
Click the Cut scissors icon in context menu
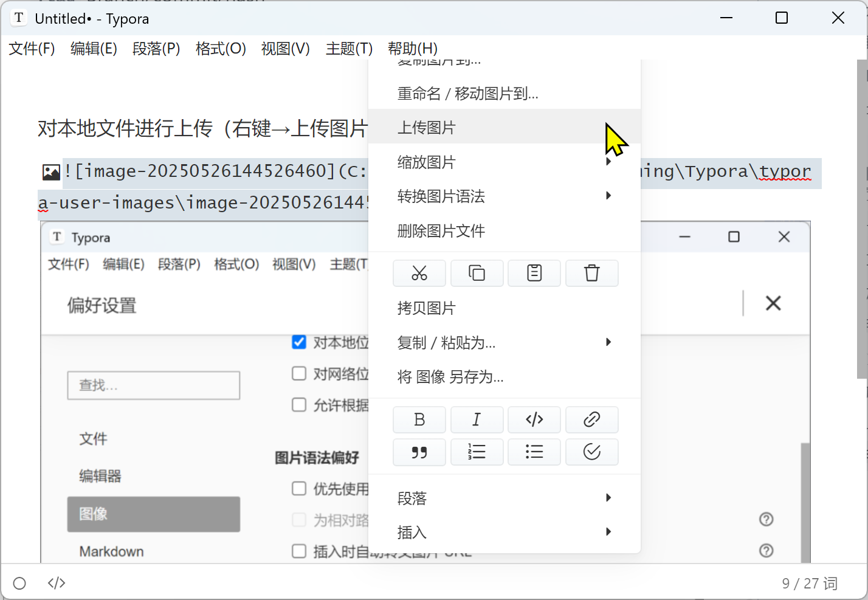(419, 274)
